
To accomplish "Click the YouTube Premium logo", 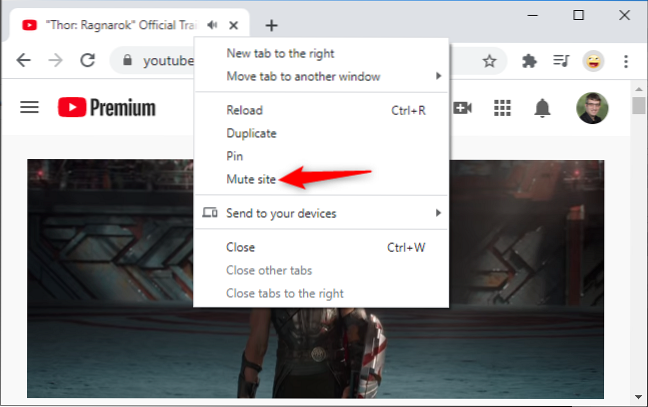I will (106, 107).
